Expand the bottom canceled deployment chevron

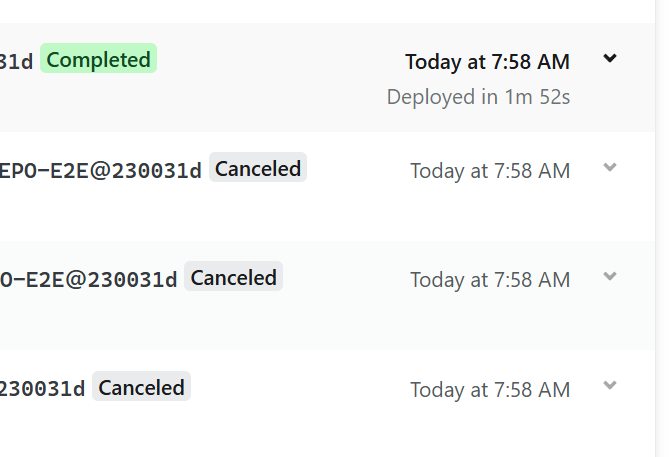click(x=610, y=385)
